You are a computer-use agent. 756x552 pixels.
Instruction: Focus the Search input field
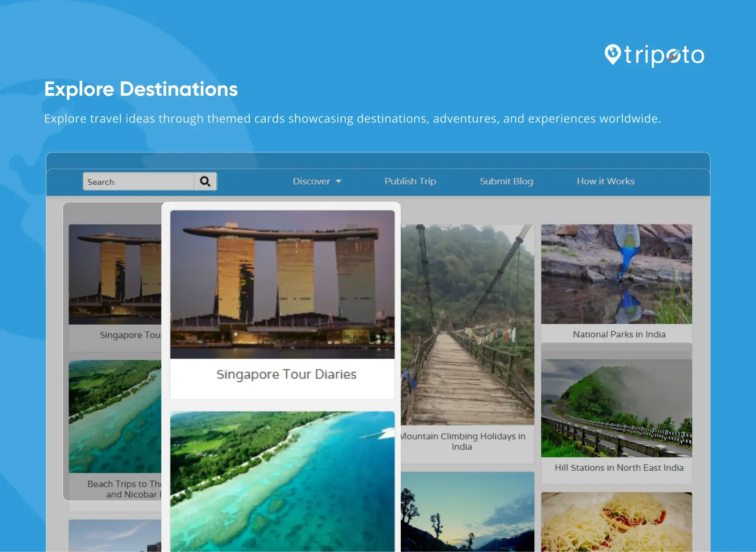click(x=139, y=181)
